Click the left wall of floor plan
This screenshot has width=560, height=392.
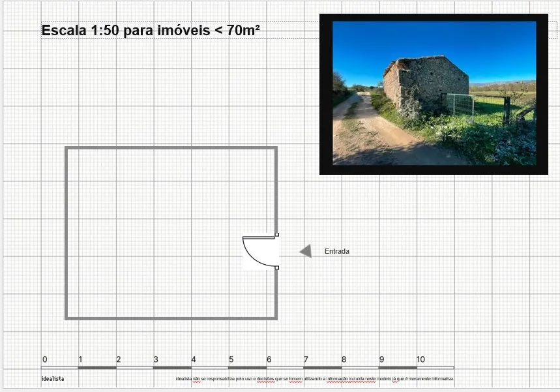(x=66, y=233)
